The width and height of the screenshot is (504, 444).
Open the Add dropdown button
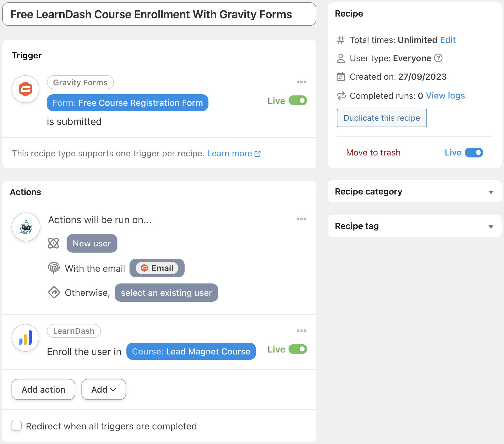click(104, 390)
